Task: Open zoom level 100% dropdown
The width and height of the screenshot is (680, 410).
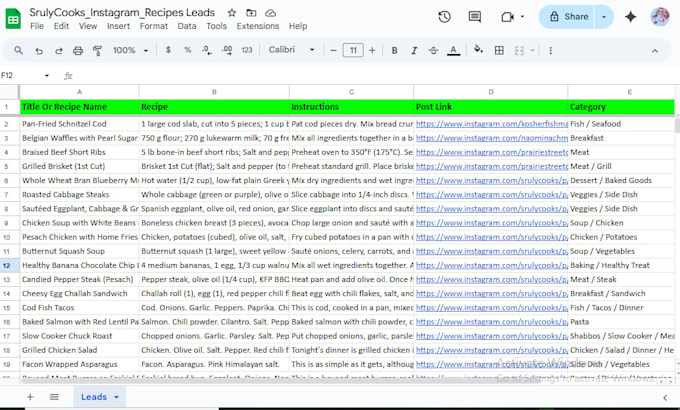Action: 131,50
